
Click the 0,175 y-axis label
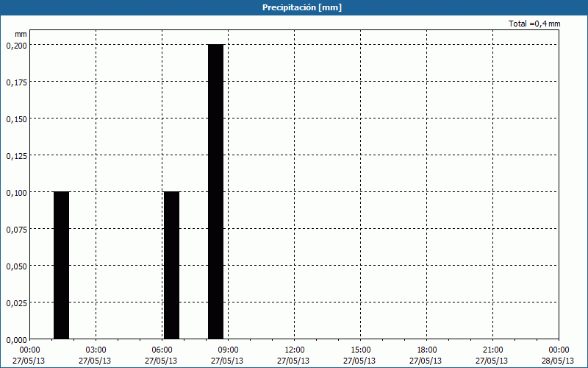pos(16,82)
